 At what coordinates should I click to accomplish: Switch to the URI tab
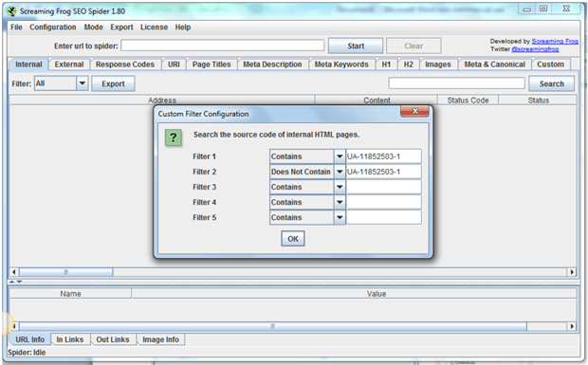174,64
